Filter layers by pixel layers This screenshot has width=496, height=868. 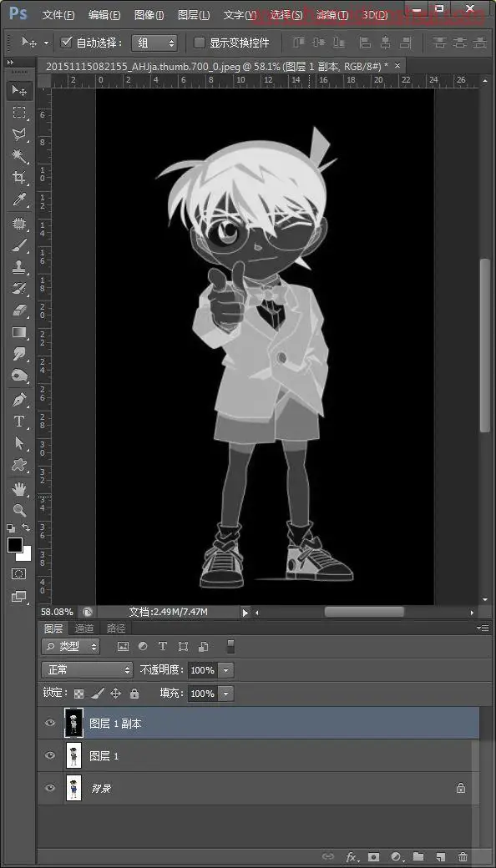pos(123,646)
